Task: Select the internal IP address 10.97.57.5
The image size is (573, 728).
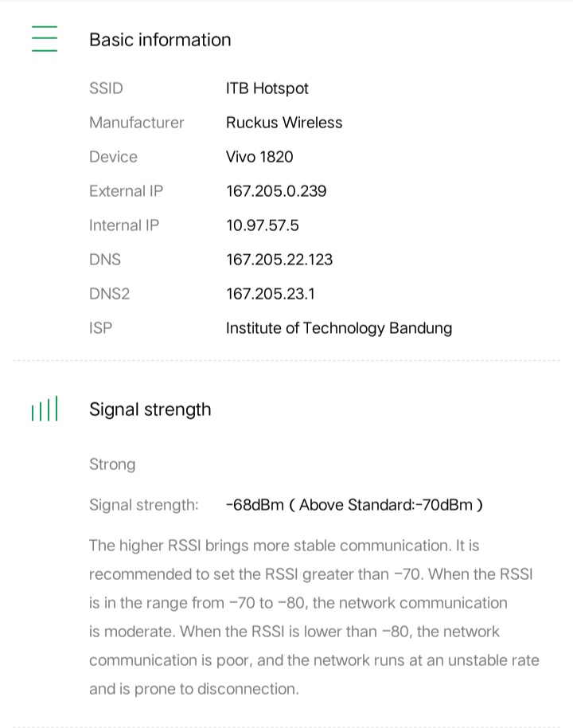Action: [263, 225]
